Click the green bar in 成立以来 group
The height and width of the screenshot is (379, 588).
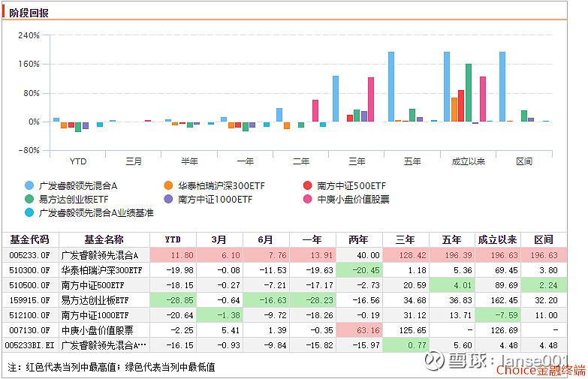pyautogui.click(x=469, y=92)
